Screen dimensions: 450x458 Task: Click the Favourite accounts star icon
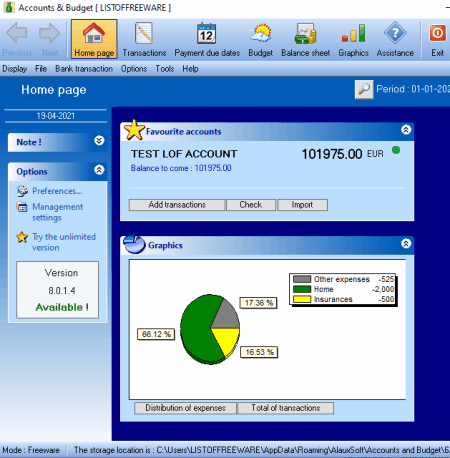(134, 130)
